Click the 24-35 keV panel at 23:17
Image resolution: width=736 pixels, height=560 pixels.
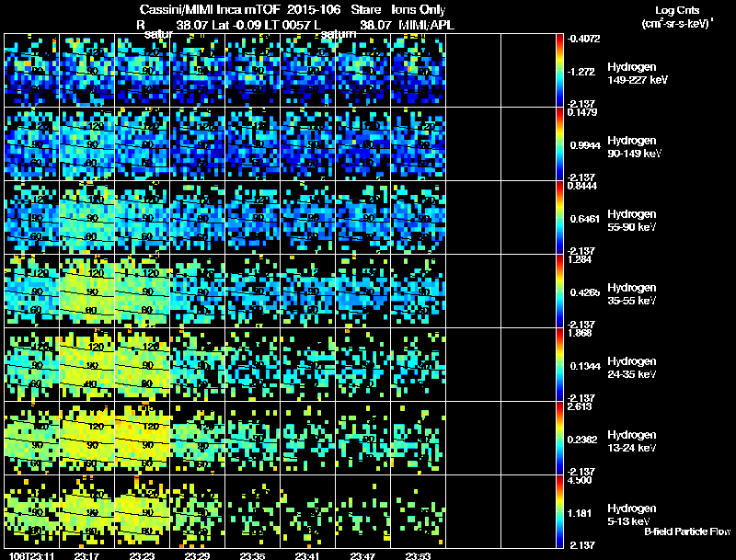(x=87, y=364)
